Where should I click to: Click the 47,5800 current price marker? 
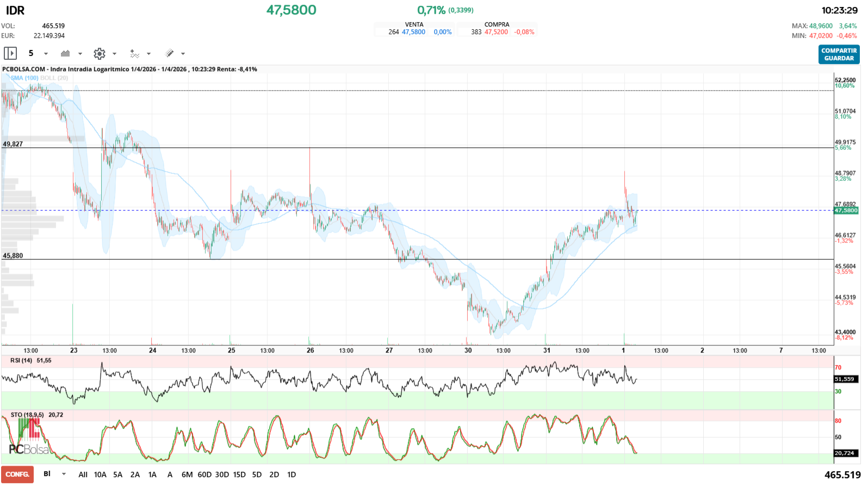[x=846, y=211]
